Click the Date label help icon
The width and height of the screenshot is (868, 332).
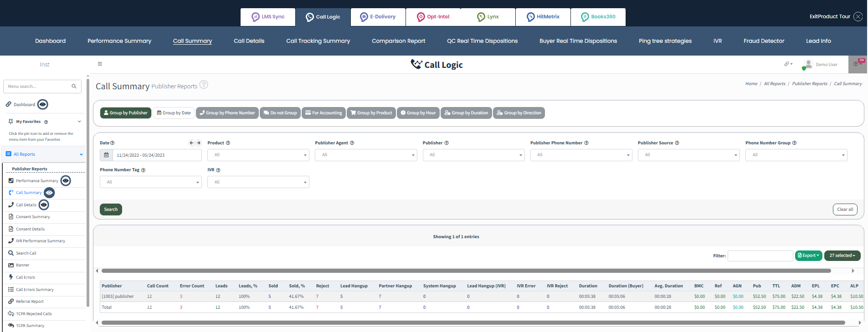[113, 143]
